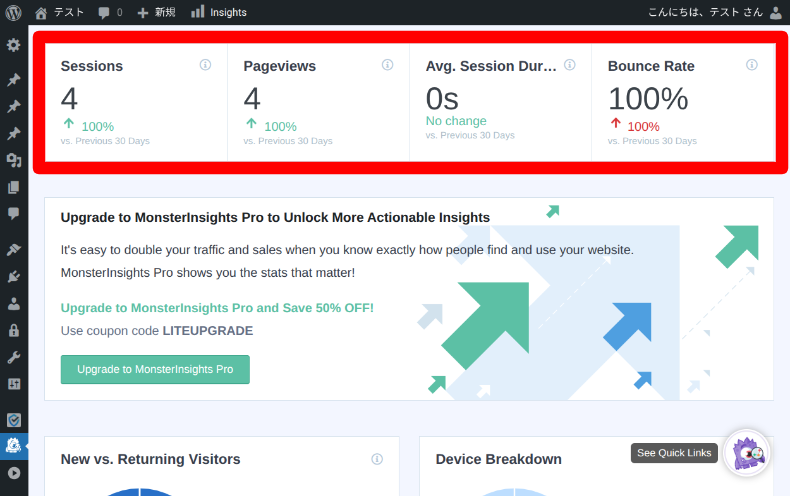This screenshot has height=496, width=790.
Task: Open the Tools wrench menu in sidebar
Action: (14, 357)
